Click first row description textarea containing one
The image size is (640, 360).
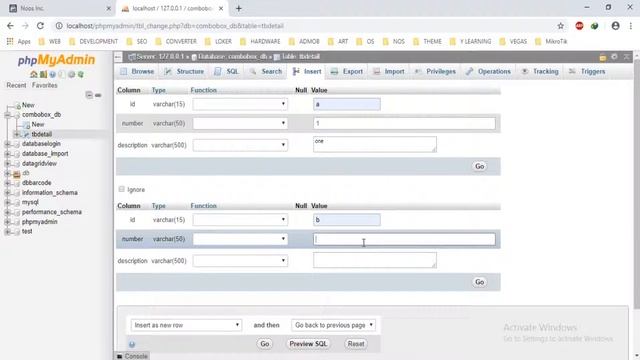[375, 144]
